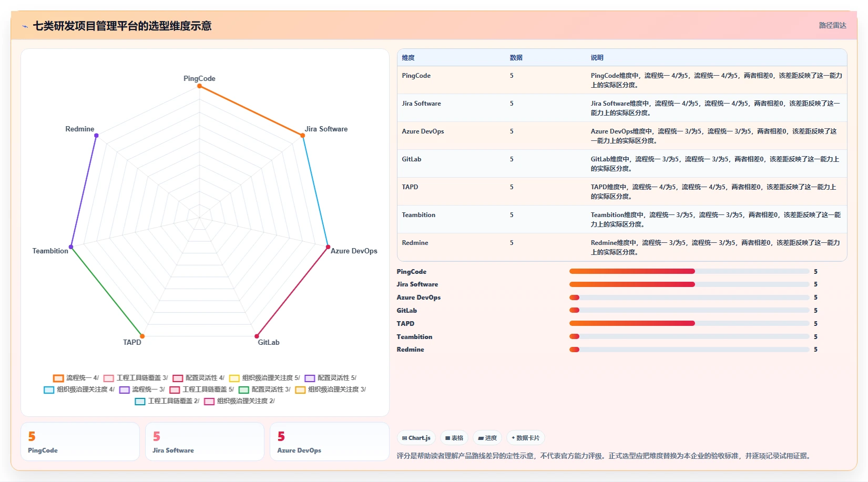Select the Jira Software table row name

click(421, 104)
